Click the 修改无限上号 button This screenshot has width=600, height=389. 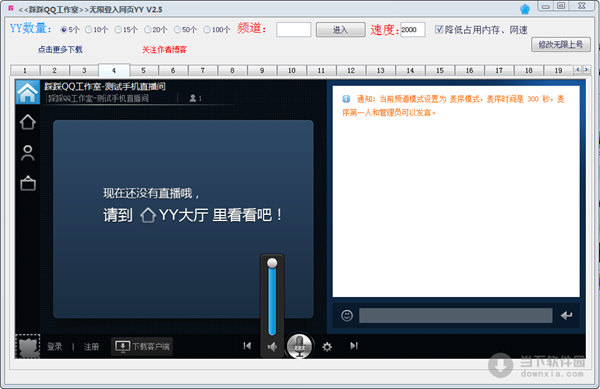(561, 45)
